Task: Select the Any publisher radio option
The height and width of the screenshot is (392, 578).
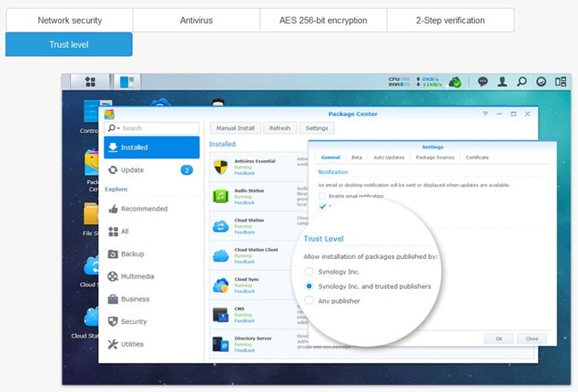Action: pyautogui.click(x=309, y=301)
